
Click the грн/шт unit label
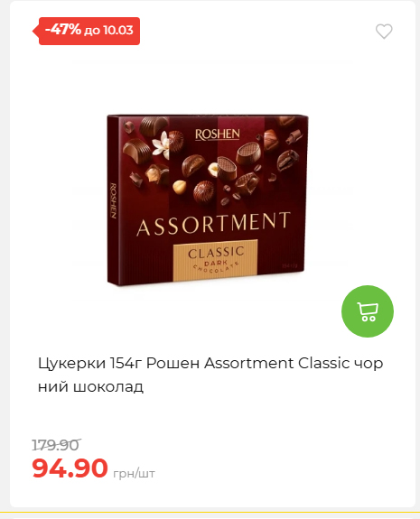(134, 474)
